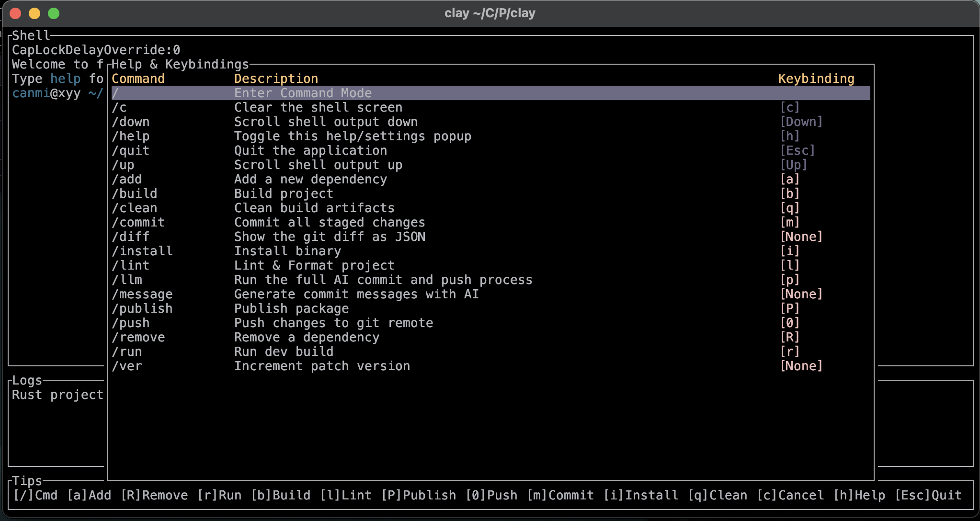Click [R]Remove in the Tips bar

[154, 495]
